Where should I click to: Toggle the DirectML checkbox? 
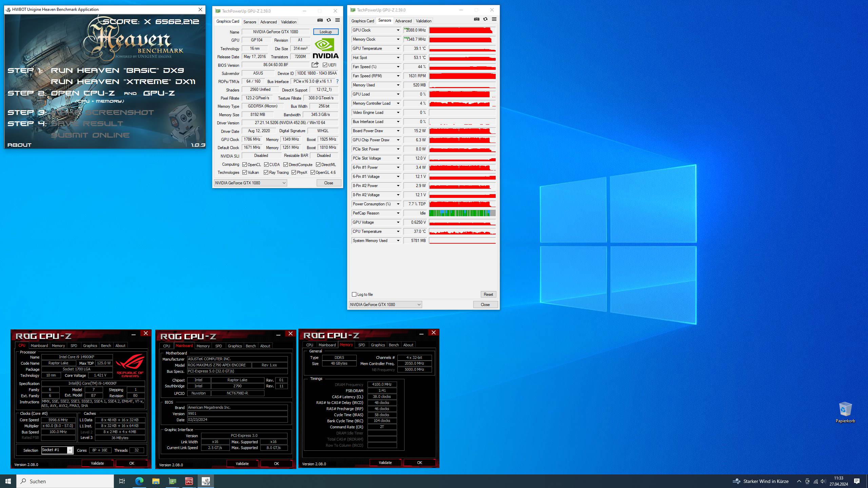click(x=318, y=165)
